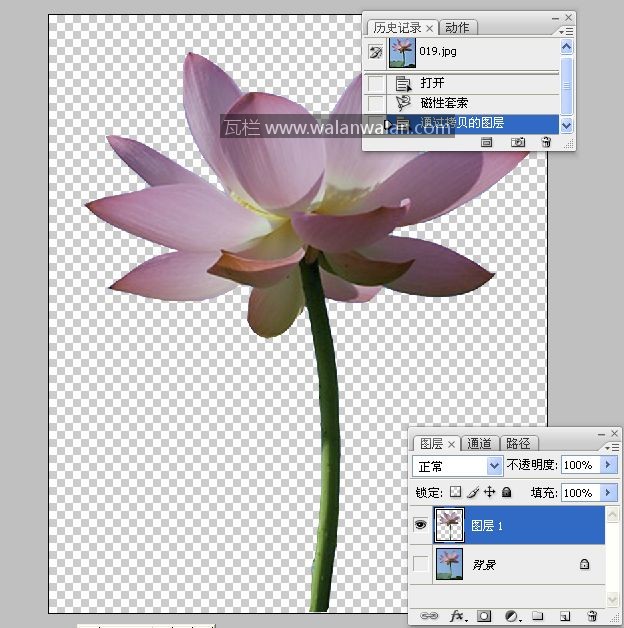624x628 pixels.
Task: Expand the 不透明度 opacity slider arrow
Action: 608,465
